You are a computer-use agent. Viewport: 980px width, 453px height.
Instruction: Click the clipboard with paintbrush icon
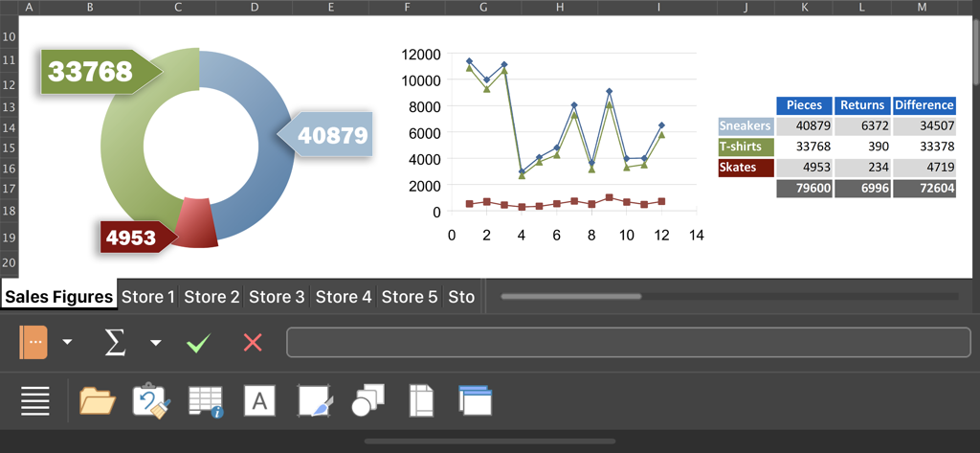(x=152, y=400)
